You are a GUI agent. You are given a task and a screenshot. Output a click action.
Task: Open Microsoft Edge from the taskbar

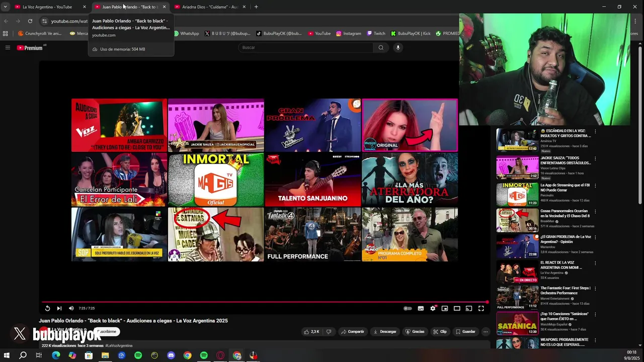pos(56,355)
